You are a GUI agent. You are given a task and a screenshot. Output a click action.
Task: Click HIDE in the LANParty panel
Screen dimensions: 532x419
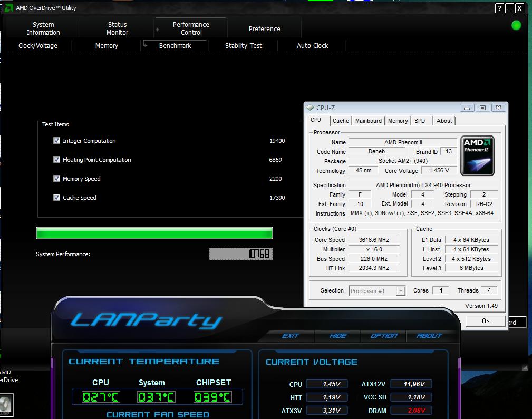point(338,336)
